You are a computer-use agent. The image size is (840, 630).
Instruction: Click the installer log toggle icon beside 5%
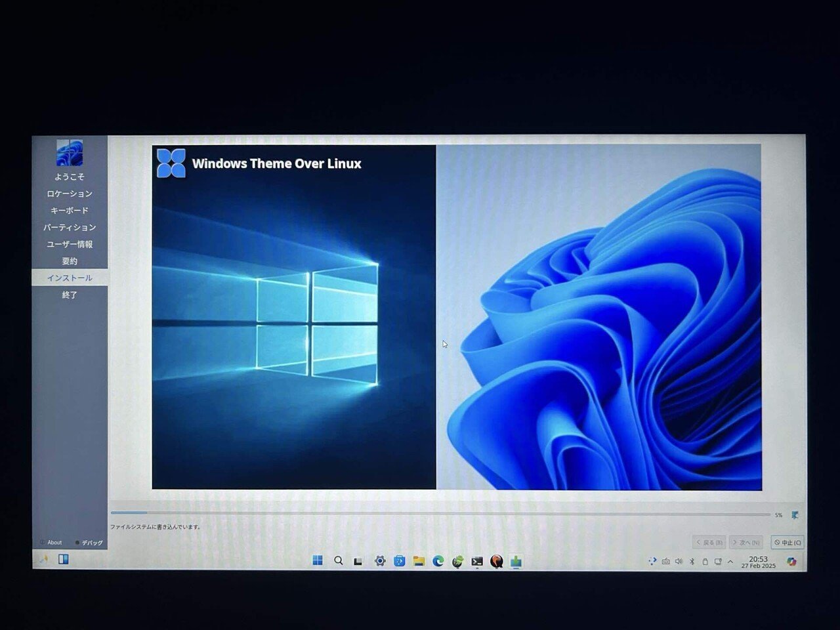pos(795,515)
